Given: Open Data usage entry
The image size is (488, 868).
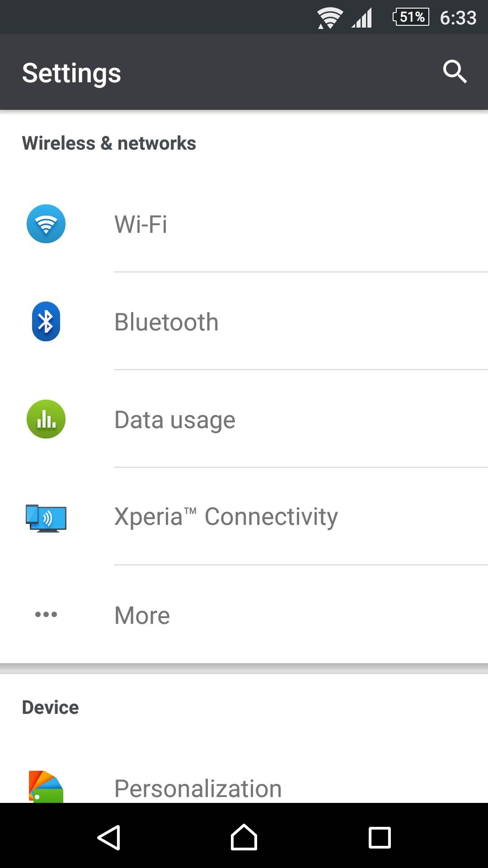Looking at the screenshot, I should pyautogui.click(x=175, y=420).
